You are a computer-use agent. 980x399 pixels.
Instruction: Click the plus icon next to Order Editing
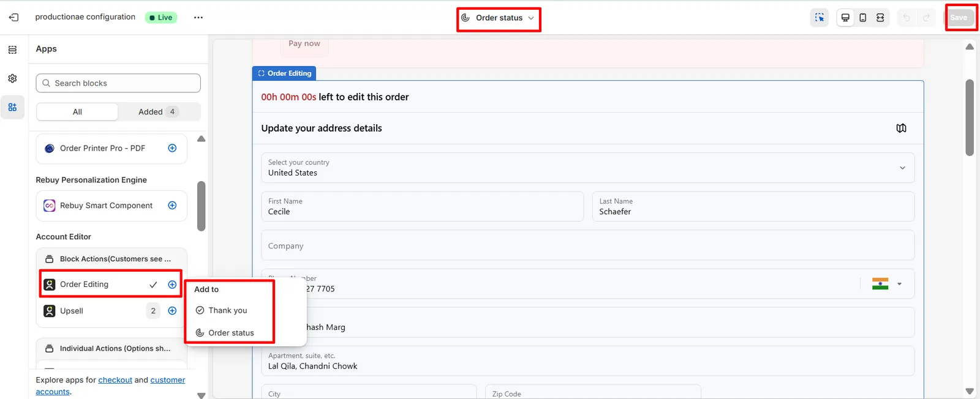(x=172, y=285)
